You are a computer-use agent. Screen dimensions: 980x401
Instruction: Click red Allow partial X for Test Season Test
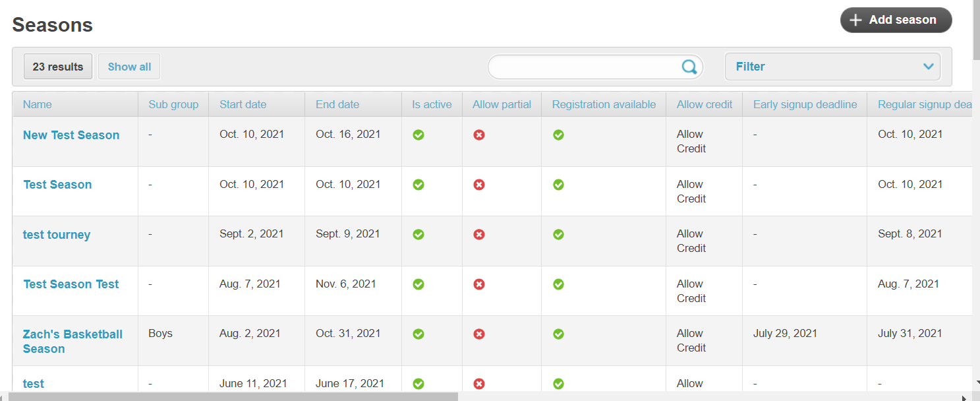coord(479,284)
